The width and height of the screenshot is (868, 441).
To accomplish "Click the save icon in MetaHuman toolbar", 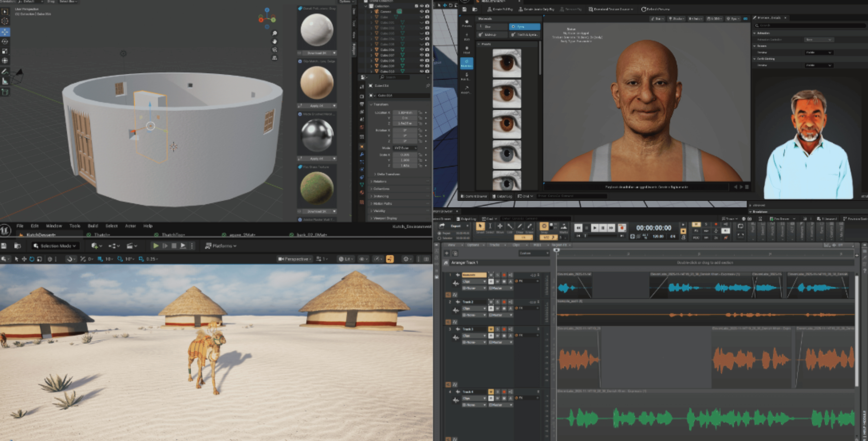I will [464, 9].
